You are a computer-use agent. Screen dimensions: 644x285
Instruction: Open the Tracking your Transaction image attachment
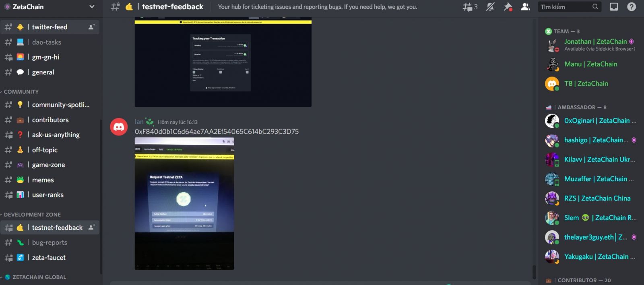pos(223,63)
